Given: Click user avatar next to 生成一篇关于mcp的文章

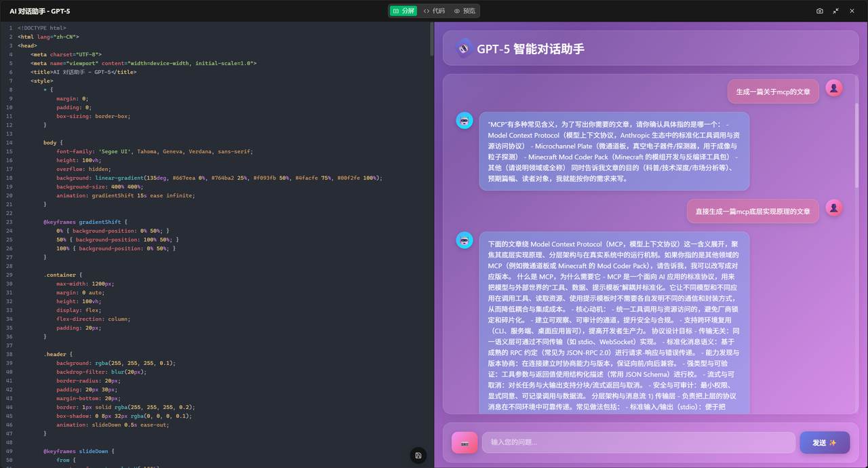Looking at the screenshot, I should pos(834,87).
